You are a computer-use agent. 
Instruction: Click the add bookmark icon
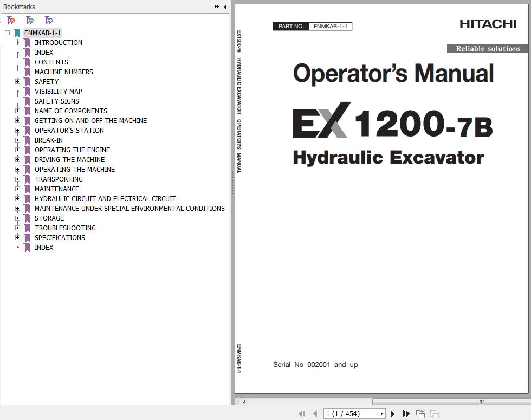(30, 21)
